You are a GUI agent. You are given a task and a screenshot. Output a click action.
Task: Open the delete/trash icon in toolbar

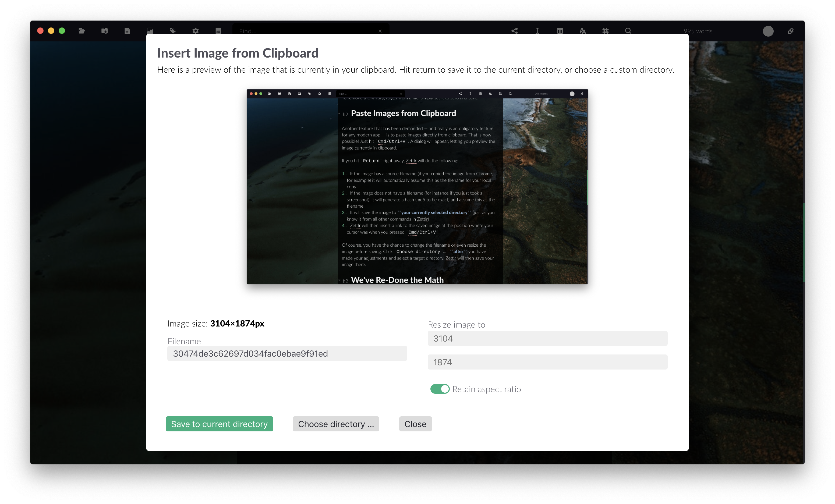[x=560, y=30]
